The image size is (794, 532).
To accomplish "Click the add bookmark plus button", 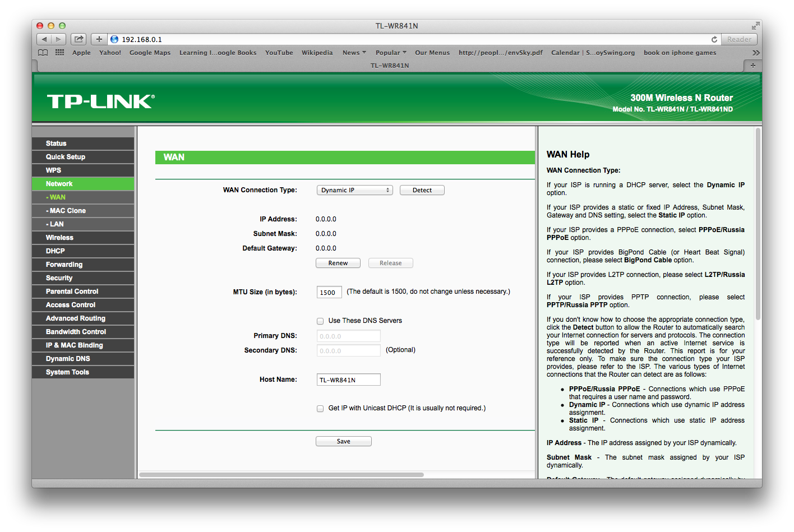I will [x=99, y=39].
